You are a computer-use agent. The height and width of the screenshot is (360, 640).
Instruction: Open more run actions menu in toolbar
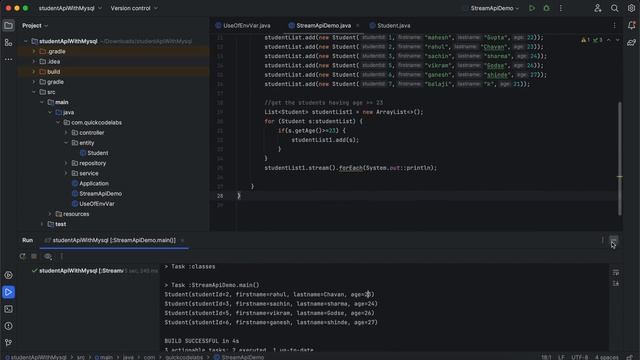(561, 8)
